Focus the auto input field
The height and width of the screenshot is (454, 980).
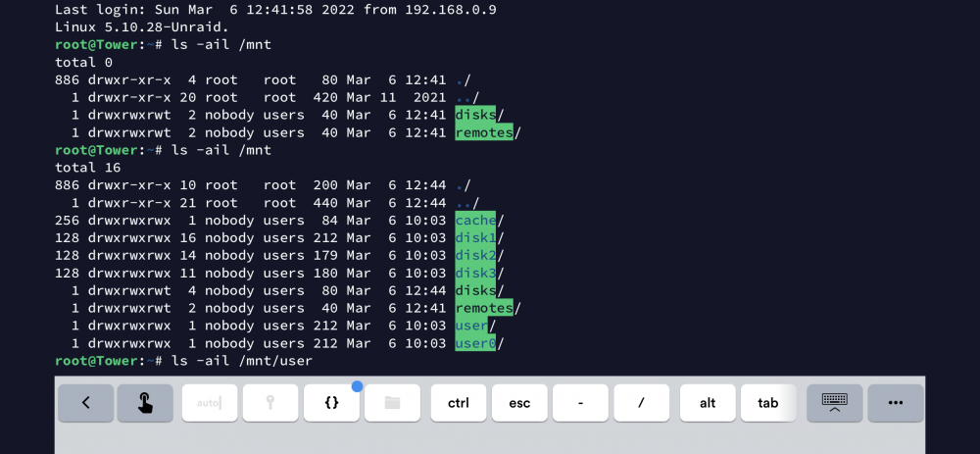coord(210,403)
